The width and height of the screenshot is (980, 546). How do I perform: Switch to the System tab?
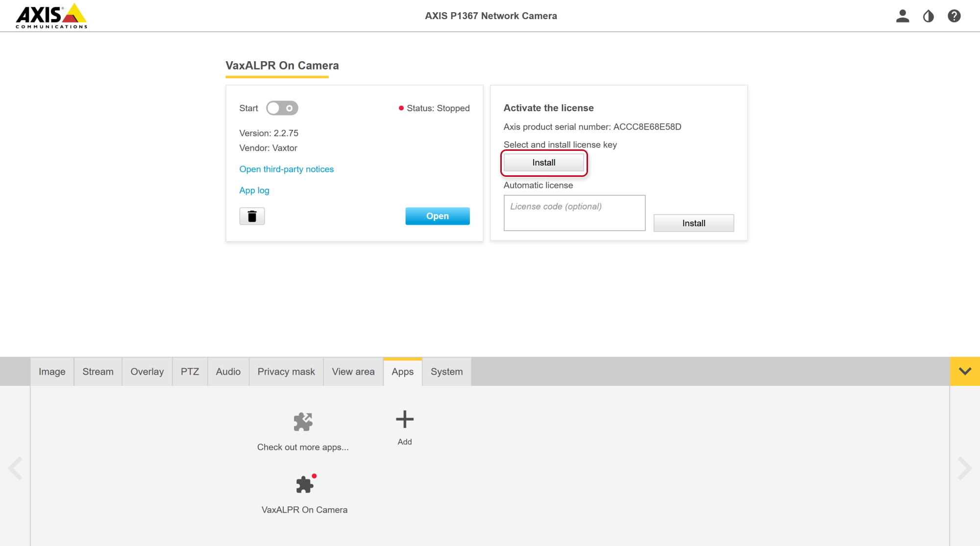point(446,372)
